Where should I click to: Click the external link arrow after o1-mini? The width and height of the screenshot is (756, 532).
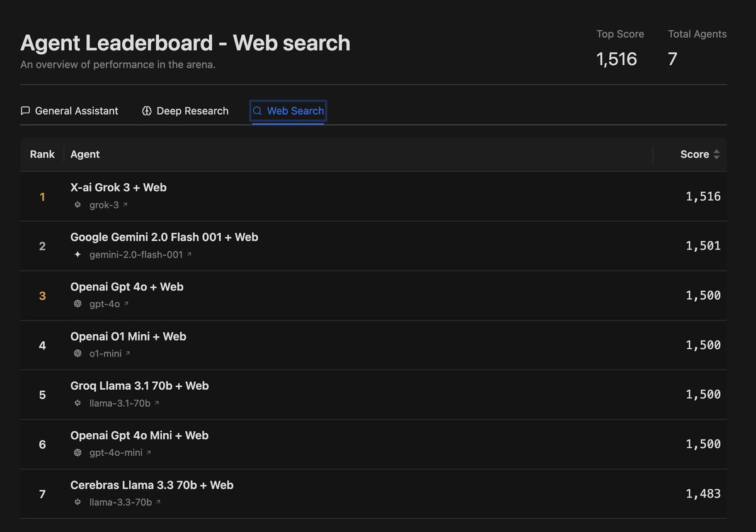(x=127, y=354)
